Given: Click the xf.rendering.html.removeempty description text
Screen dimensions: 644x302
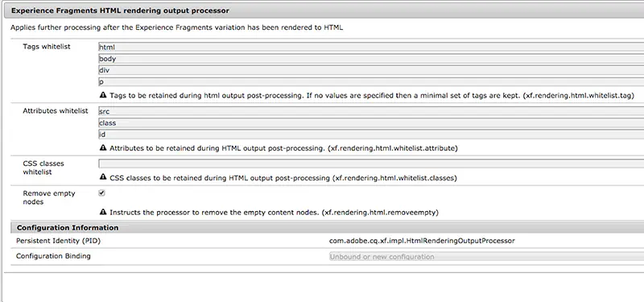Looking at the screenshot, I should pyautogui.click(x=274, y=213).
